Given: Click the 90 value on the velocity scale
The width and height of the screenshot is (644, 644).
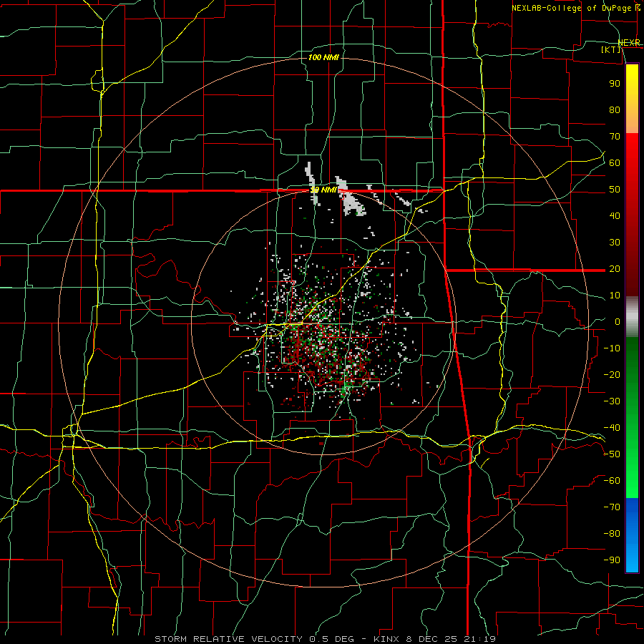Looking at the screenshot, I should click(x=615, y=84).
